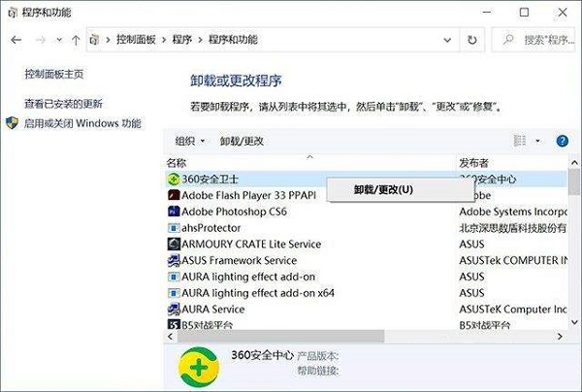Viewport: 582px width, 392px height.
Task: Choose 卸载/更改(U) from context menu
Action: tap(400, 189)
